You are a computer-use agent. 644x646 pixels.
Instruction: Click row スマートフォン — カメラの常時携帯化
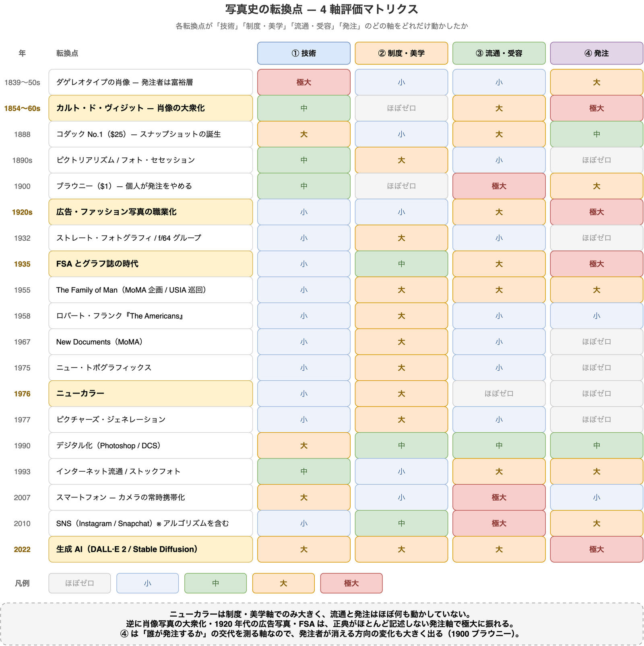point(151,497)
